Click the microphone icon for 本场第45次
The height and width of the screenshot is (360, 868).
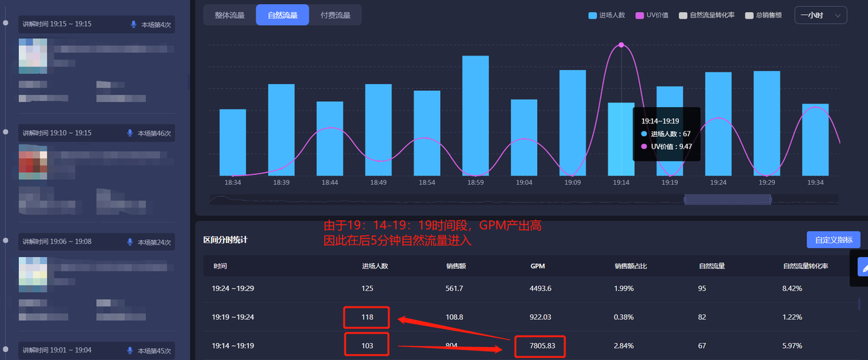coord(130,351)
